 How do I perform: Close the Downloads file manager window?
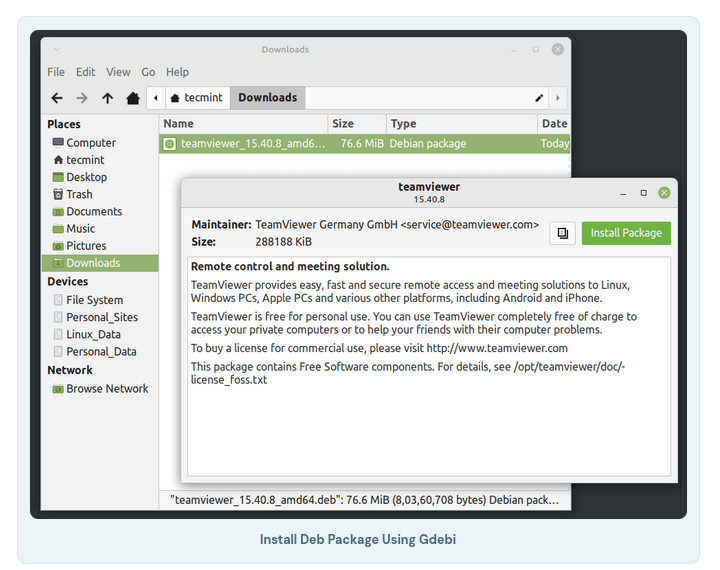[558, 49]
